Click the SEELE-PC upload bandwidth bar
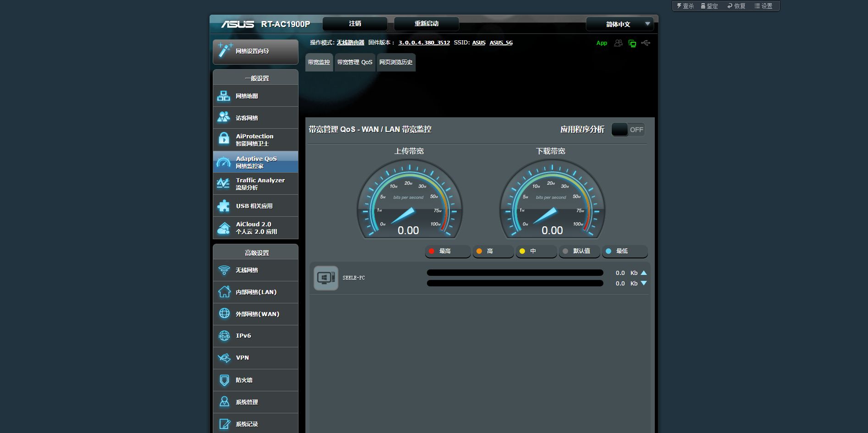 (515, 273)
